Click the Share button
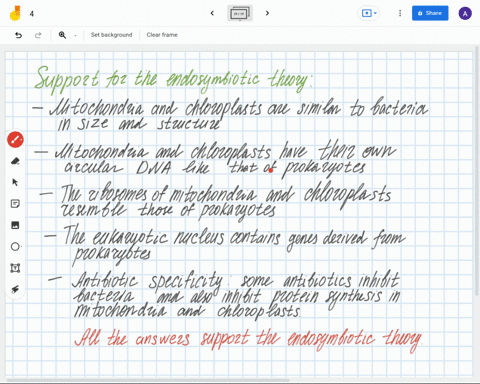Viewport: 480px width, 384px height. click(430, 13)
